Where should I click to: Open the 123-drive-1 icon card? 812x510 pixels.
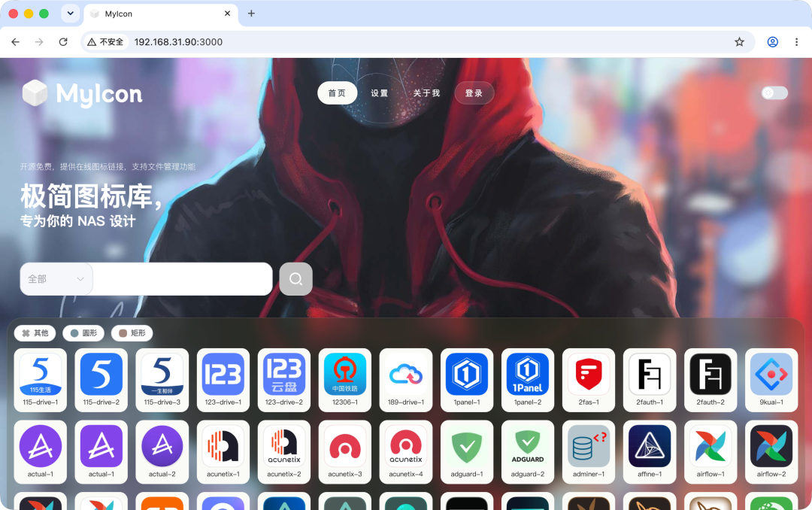click(223, 380)
